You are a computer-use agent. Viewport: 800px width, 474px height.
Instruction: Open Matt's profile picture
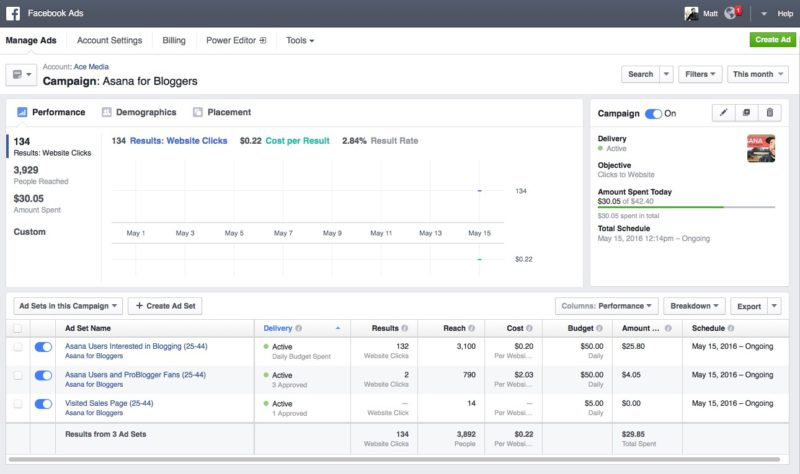click(691, 14)
